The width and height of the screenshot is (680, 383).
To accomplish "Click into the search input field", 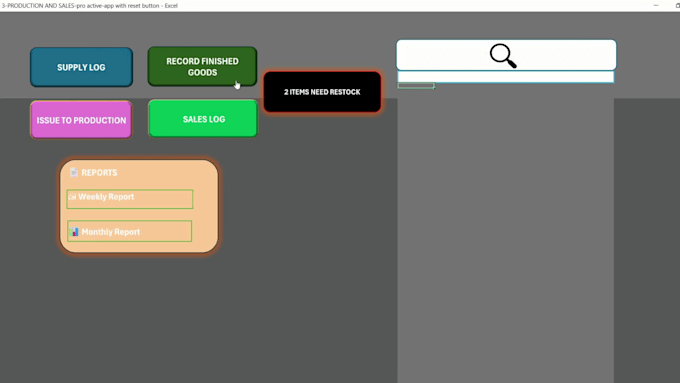I will (506, 77).
